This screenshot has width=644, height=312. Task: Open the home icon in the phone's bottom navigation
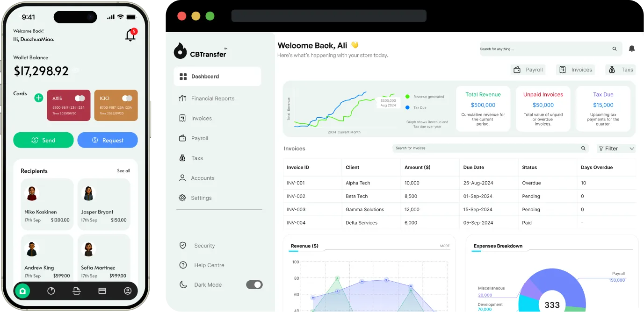point(22,291)
